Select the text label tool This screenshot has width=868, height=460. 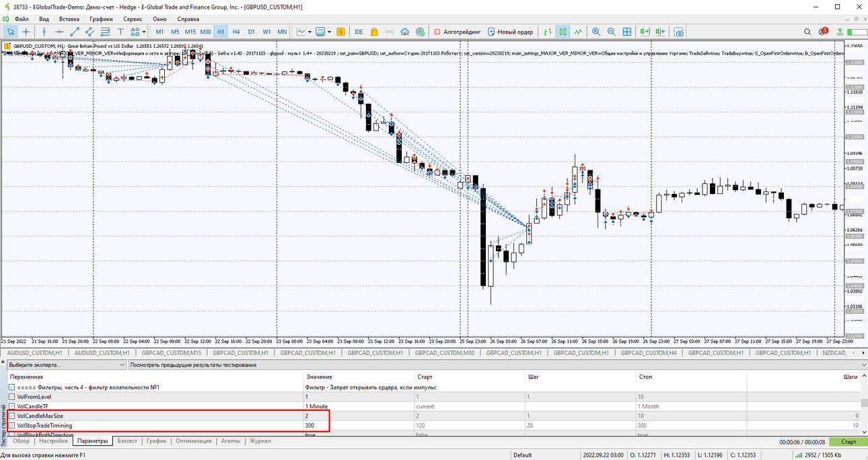point(120,32)
